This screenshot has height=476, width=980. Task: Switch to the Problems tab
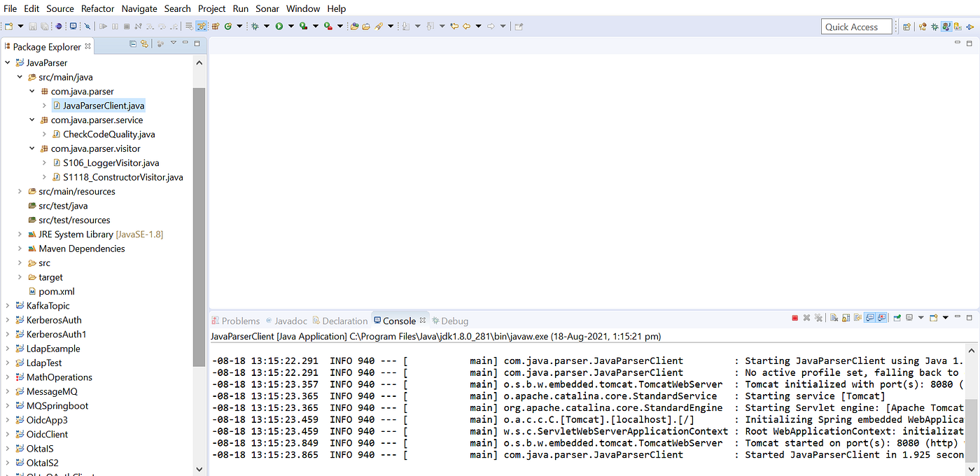(x=236, y=321)
